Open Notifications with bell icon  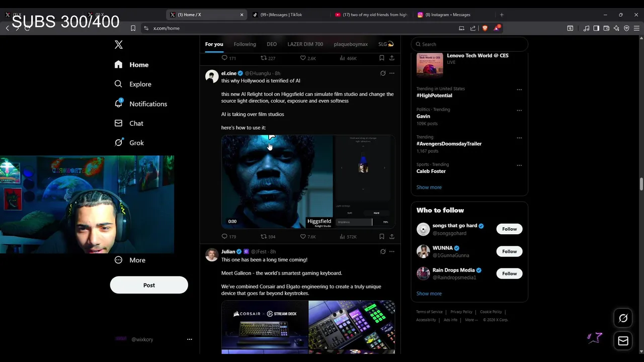(x=141, y=104)
